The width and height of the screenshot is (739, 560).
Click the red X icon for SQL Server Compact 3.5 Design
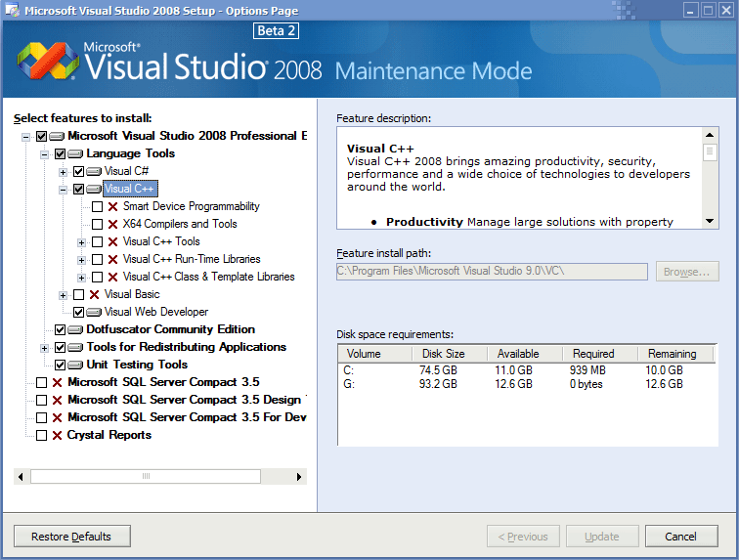[x=57, y=400]
